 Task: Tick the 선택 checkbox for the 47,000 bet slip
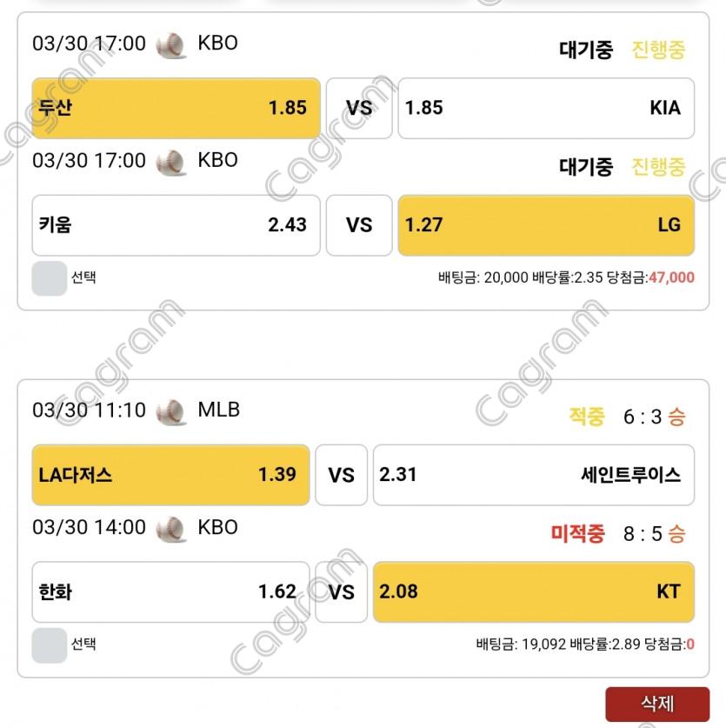[49, 278]
